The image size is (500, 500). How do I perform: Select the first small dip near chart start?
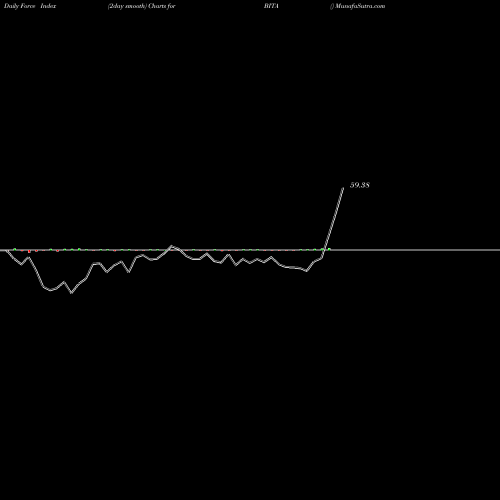coord(21,265)
